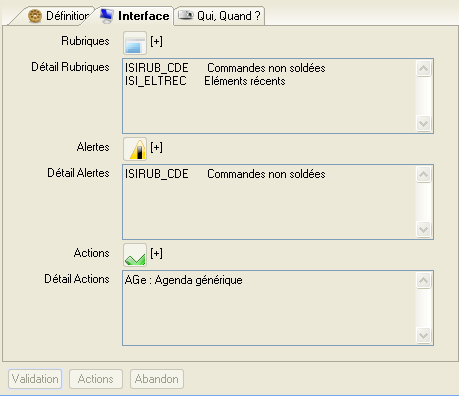Click the Actions field label above Détail Actions
Viewport: 459px width, 396px height.
tap(92, 253)
